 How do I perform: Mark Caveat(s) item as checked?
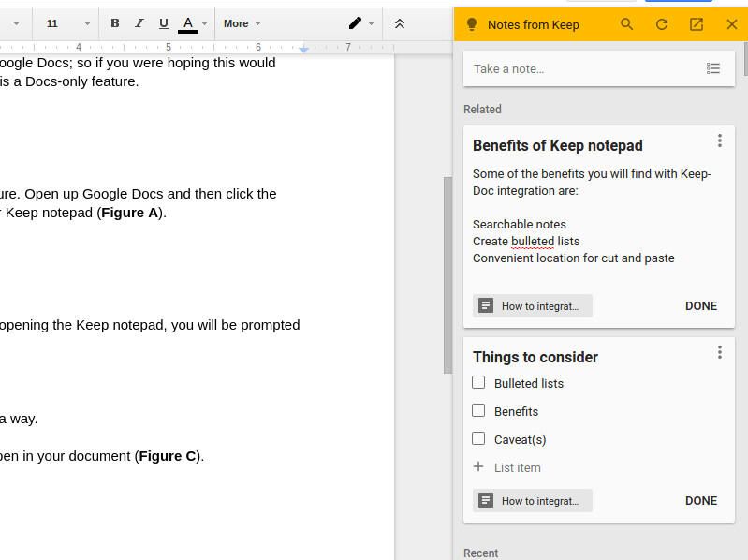pos(478,438)
